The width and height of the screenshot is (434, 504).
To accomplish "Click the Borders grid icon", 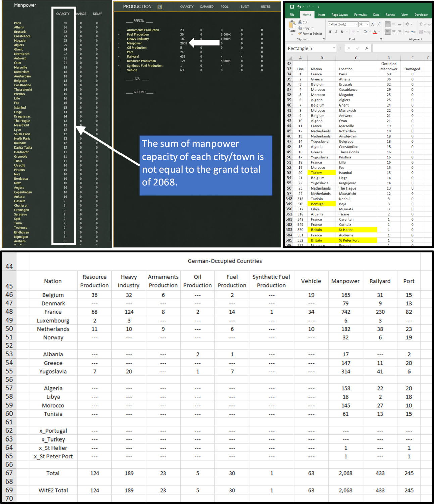I will (353, 32).
